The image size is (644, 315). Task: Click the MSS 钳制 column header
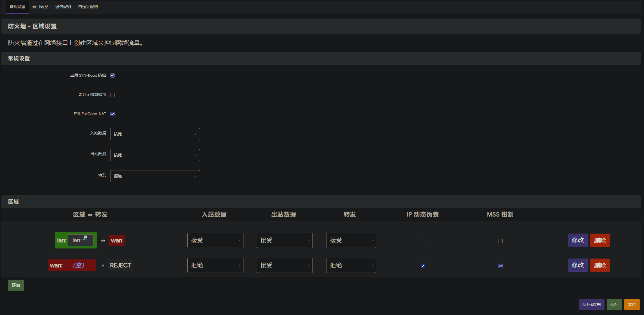pos(500,215)
